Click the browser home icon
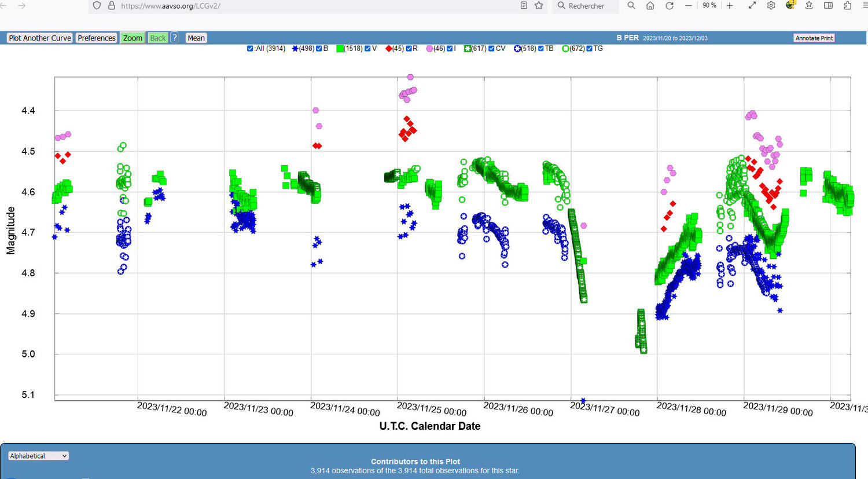The image size is (868, 479). [650, 6]
